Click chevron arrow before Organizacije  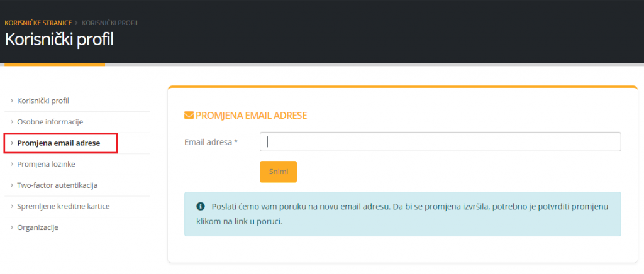pos(12,227)
